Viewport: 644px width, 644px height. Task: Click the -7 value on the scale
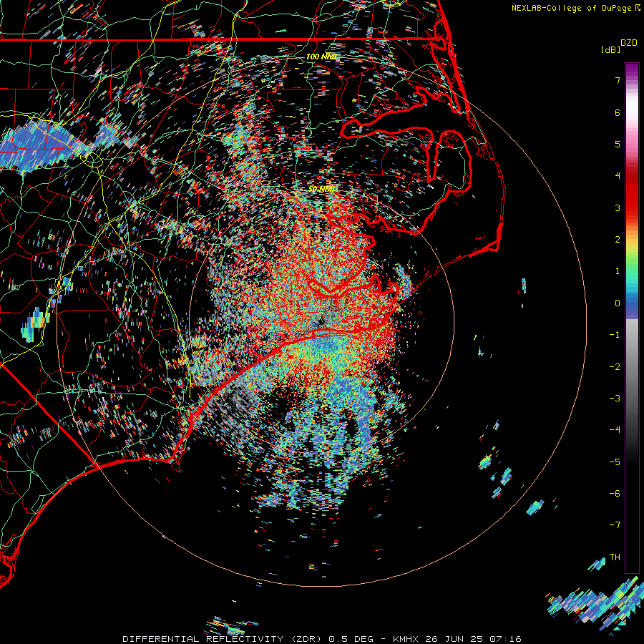click(x=615, y=525)
